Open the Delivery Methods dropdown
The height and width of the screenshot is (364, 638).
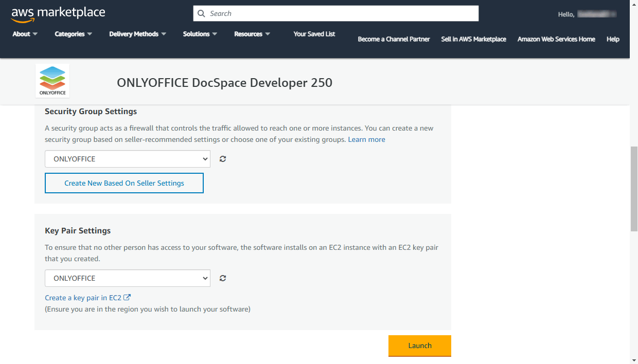pos(137,33)
